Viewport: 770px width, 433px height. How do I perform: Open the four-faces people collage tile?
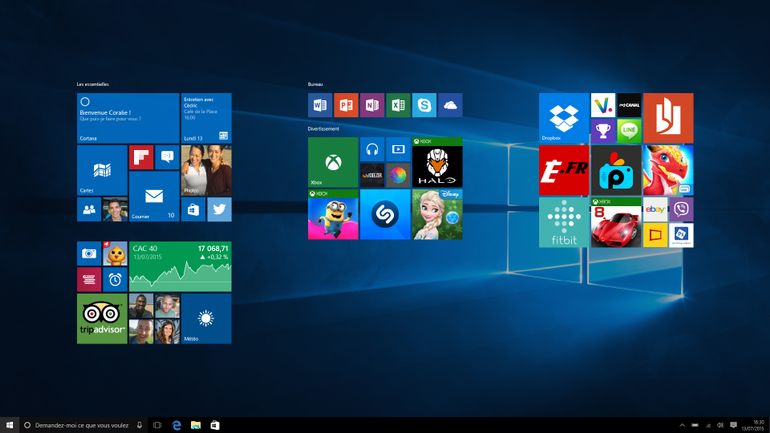(154, 319)
